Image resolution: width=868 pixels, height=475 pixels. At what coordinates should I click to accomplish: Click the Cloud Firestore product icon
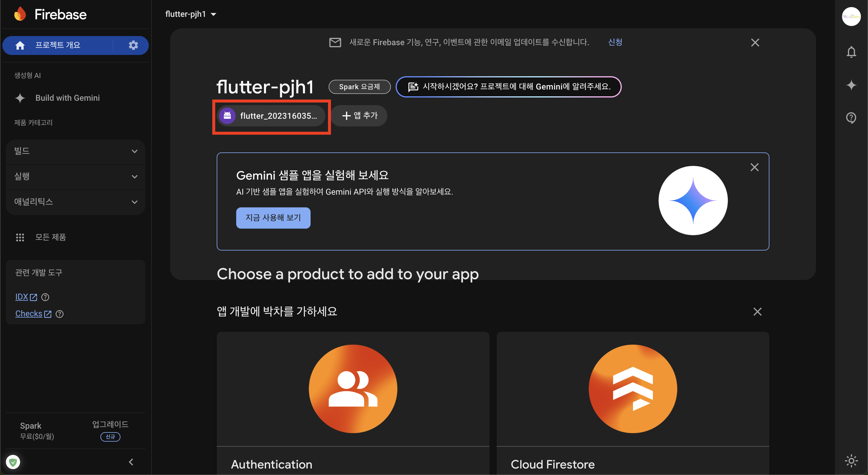(632, 389)
